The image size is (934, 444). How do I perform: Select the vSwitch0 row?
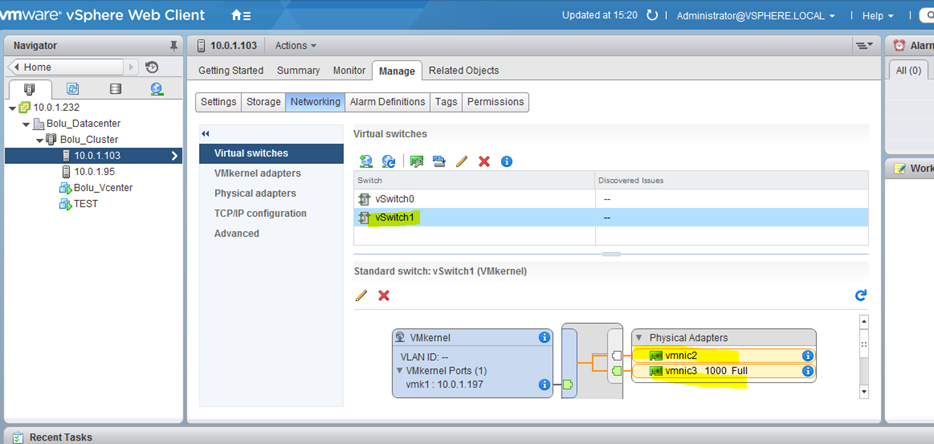tap(611, 198)
